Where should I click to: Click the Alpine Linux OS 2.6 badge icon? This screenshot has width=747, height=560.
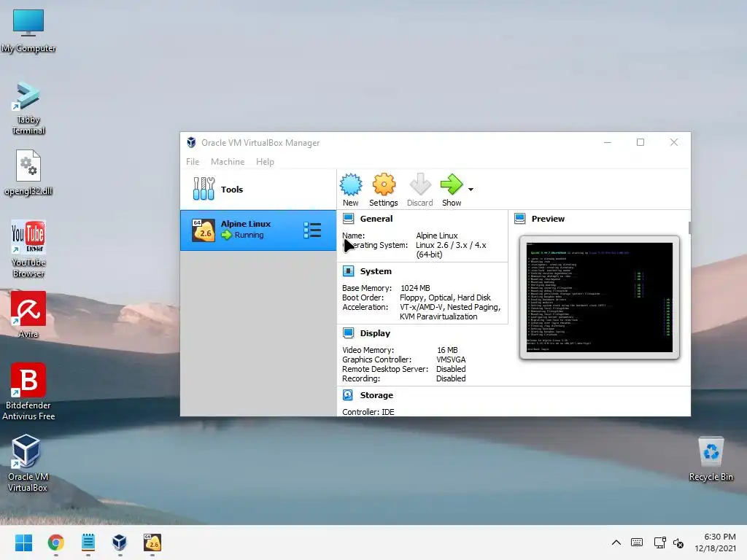pyautogui.click(x=203, y=230)
